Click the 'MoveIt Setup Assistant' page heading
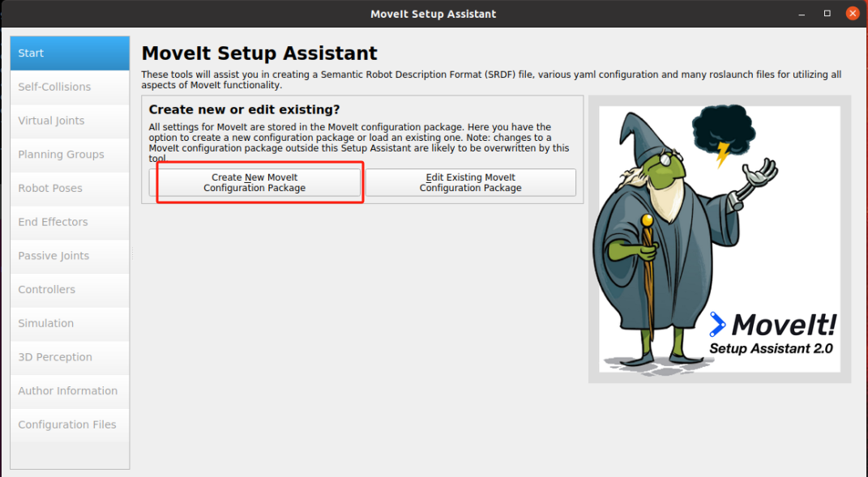868x477 pixels. 259,53
